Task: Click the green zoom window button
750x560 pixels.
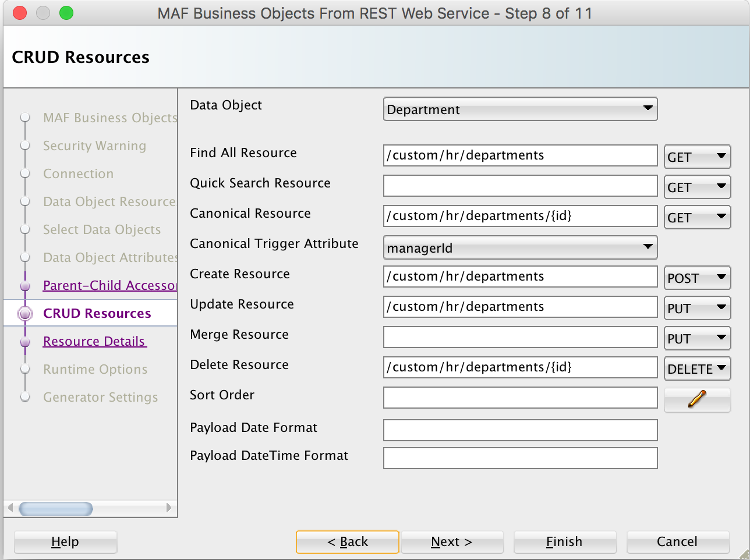Action: pos(66,13)
